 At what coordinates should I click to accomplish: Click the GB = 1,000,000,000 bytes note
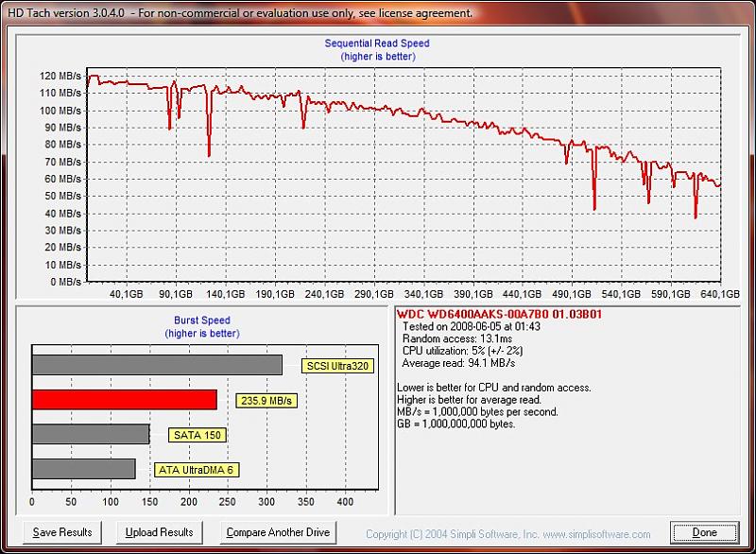tap(456, 424)
